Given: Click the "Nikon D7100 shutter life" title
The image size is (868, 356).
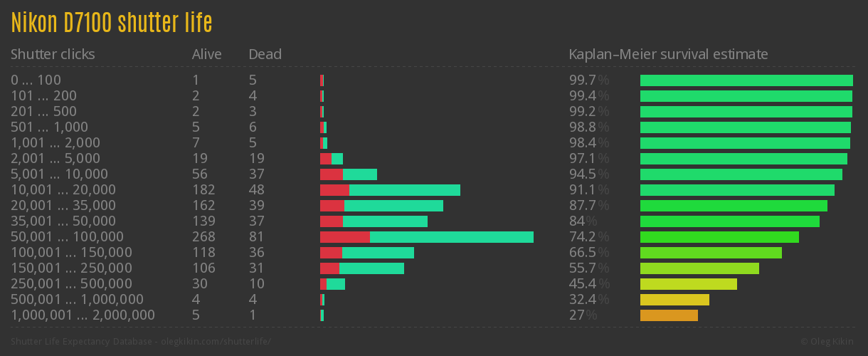Looking at the screenshot, I should tap(112, 23).
